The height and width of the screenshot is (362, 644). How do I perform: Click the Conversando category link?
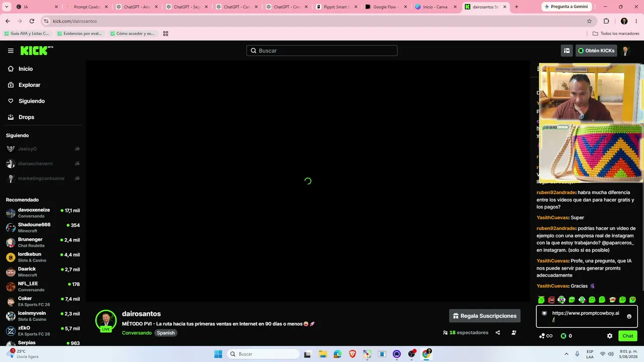click(136, 333)
